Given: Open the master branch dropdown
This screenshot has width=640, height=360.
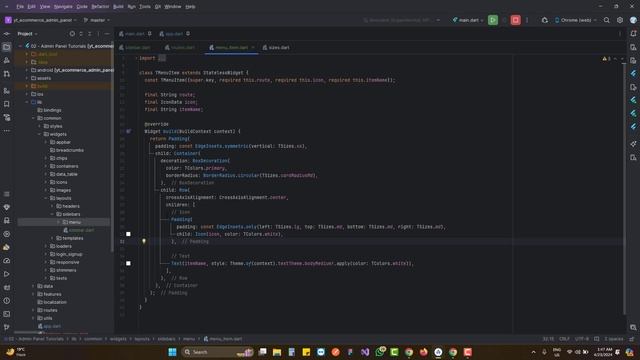Looking at the screenshot, I should pos(97,20).
